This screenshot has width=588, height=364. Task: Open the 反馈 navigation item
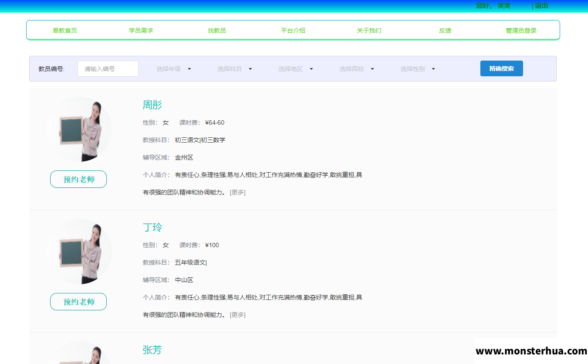[x=445, y=31]
